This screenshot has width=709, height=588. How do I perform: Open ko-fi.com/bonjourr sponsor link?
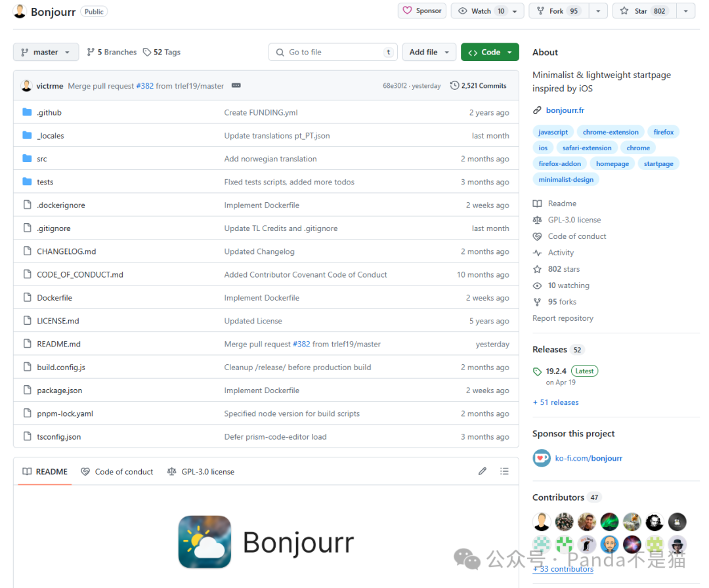[588, 458]
